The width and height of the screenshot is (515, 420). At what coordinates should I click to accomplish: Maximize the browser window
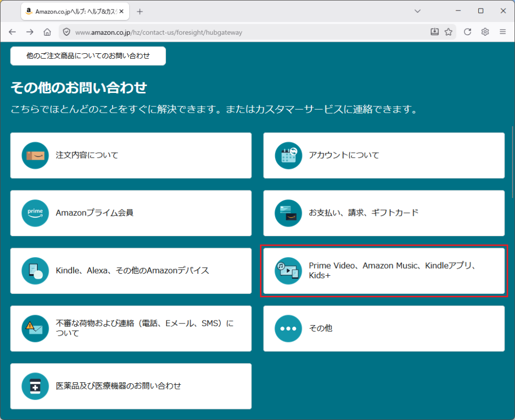click(x=480, y=11)
